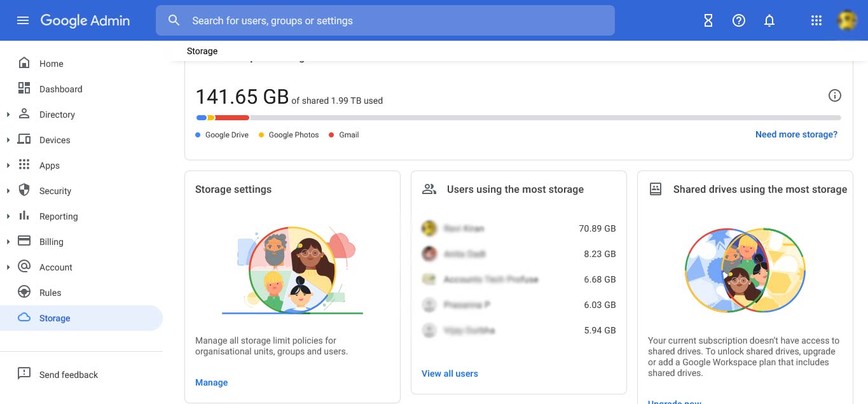868x404 pixels.
Task: Open your account profile avatar
Action: pos(847,20)
